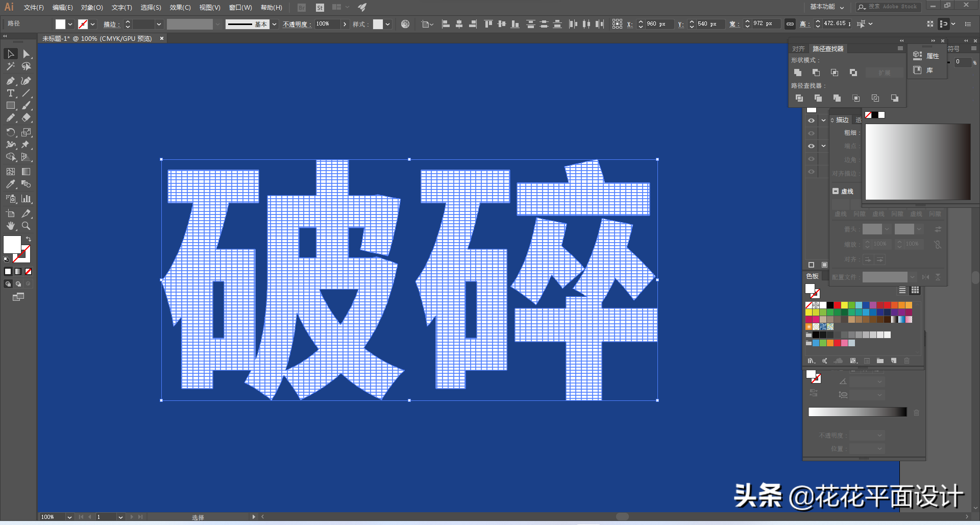Toggle visibility of the fourth layer row
980x525 pixels.
point(811,159)
